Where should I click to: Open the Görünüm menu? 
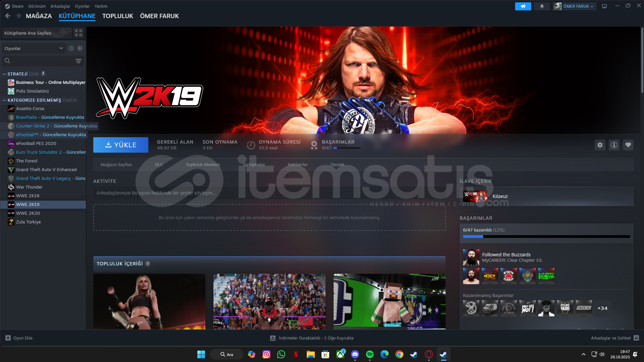pos(37,6)
